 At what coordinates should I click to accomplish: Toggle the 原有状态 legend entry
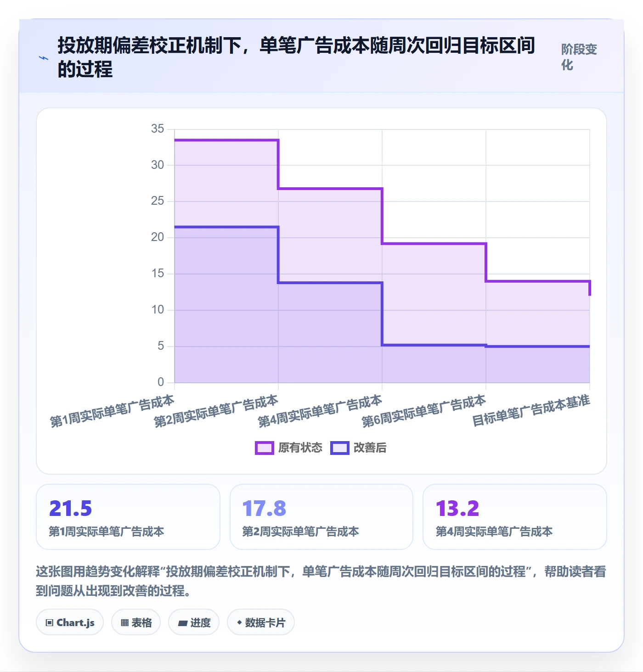coord(288,448)
